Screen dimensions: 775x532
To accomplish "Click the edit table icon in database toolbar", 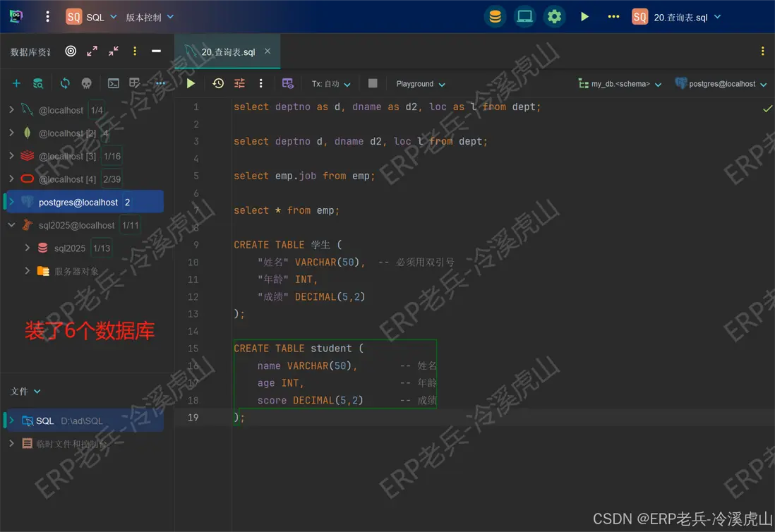I will [x=134, y=83].
